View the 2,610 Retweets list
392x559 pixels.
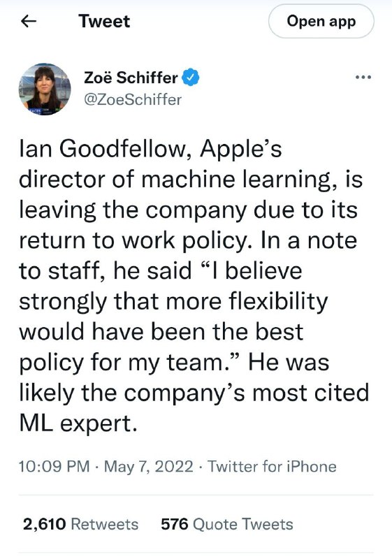coord(80,524)
